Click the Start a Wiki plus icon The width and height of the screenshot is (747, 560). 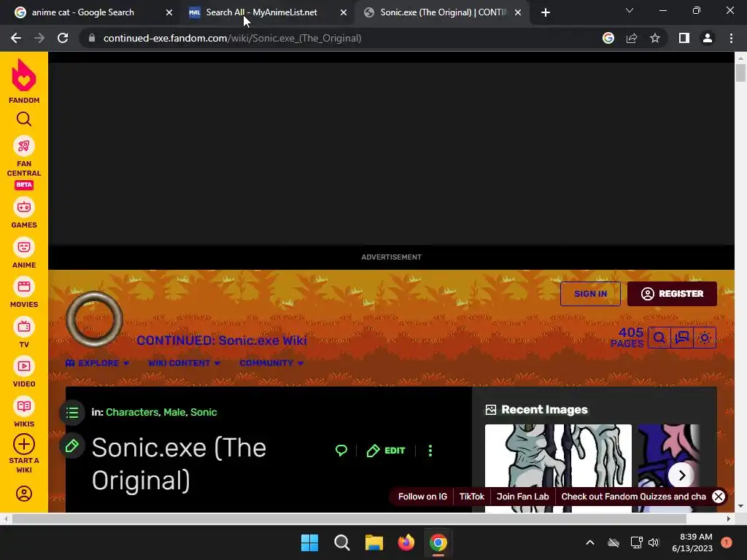pos(24,444)
